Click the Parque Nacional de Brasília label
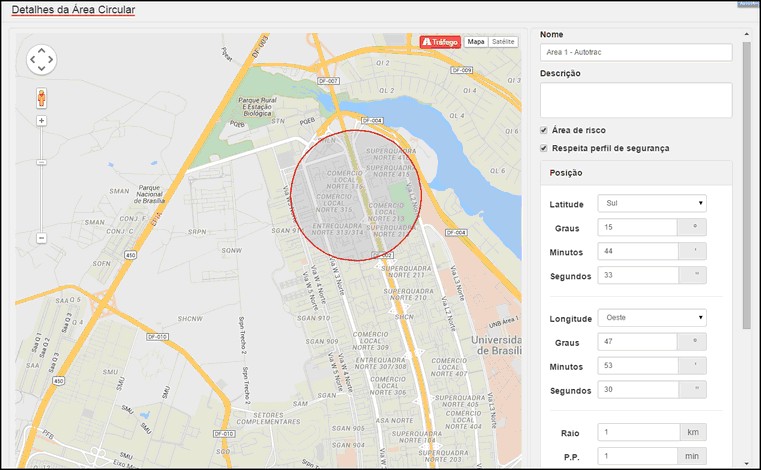 149,194
